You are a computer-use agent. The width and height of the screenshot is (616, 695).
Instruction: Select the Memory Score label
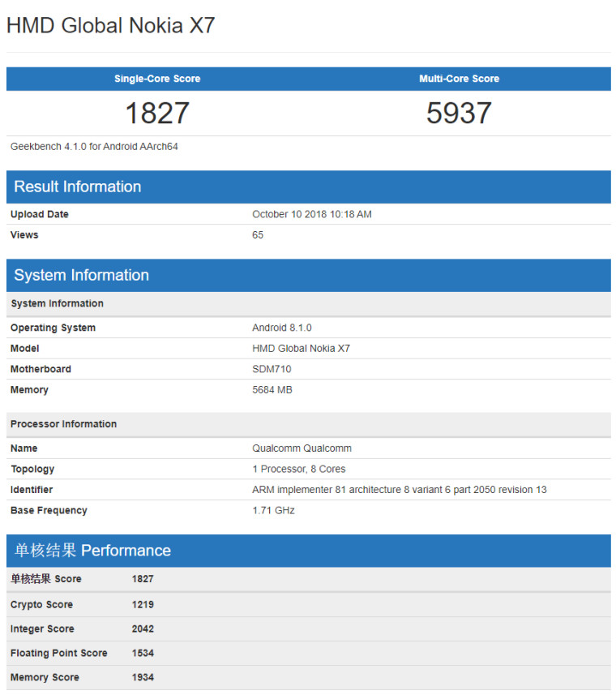pos(45,678)
